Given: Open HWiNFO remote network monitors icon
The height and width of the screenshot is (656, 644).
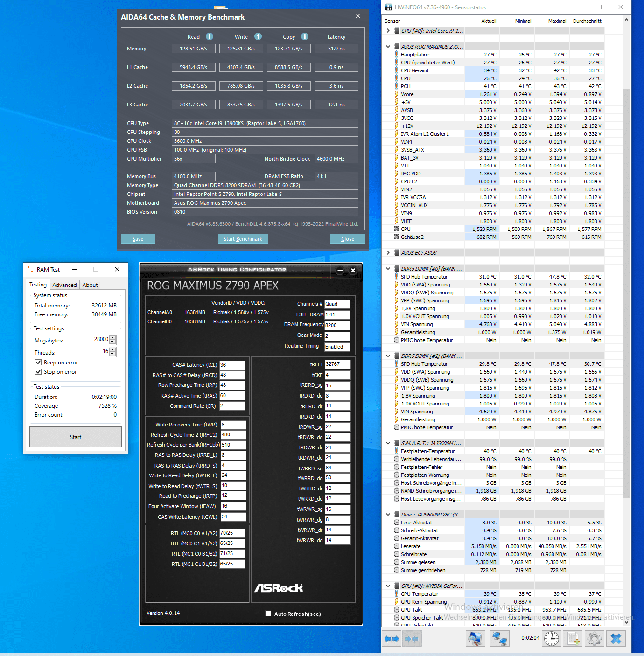Looking at the screenshot, I should (499, 639).
